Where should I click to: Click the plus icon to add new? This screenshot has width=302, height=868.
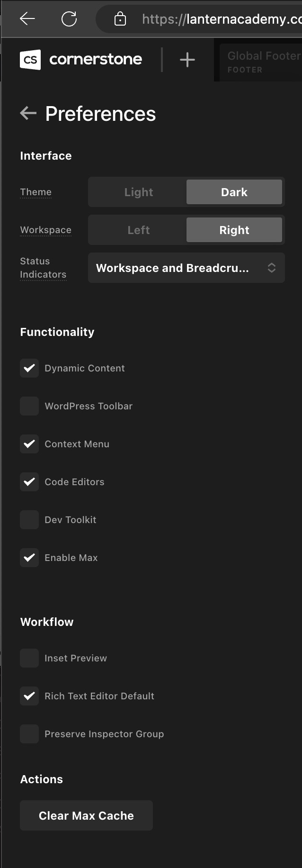pyautogui.click(x=187, y=60)
